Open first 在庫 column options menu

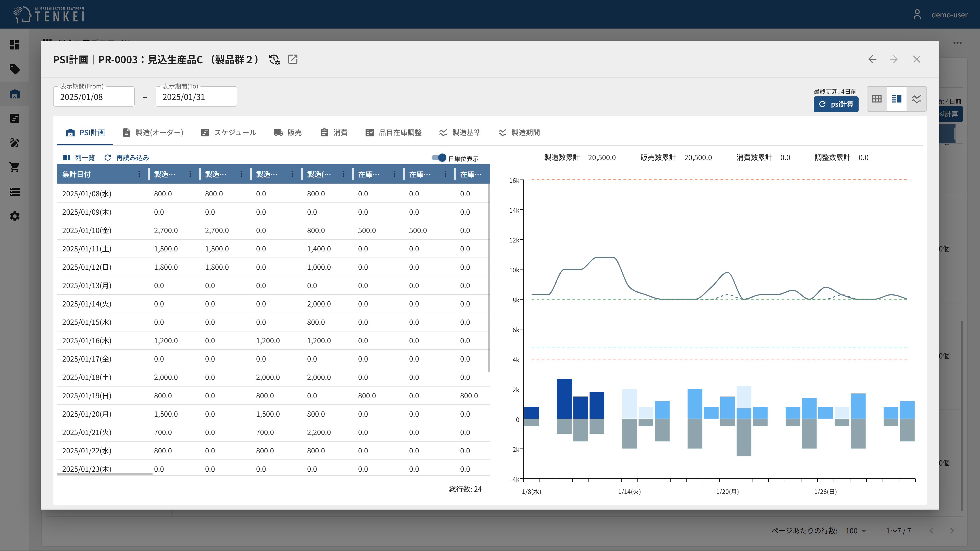tap(394, 174)
